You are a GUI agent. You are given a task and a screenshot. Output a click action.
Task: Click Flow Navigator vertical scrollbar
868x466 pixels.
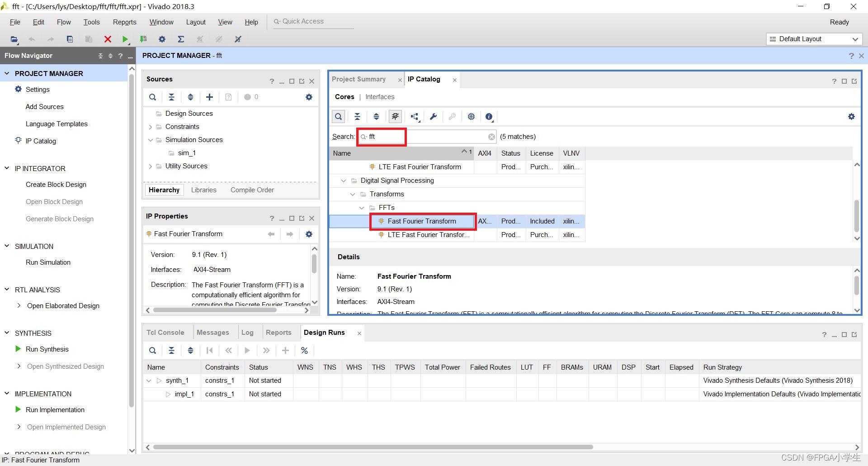pos(132,240)
